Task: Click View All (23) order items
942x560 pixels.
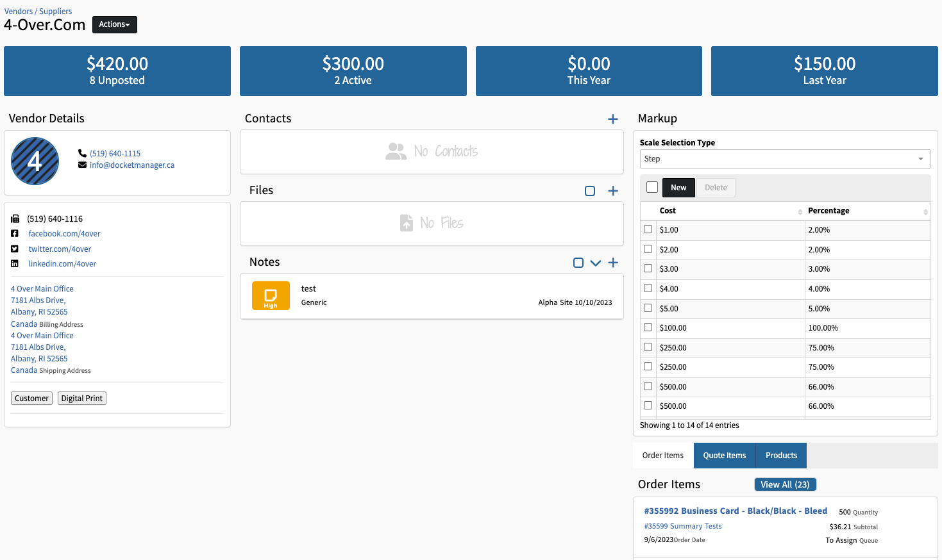Action: click(785, 484)
